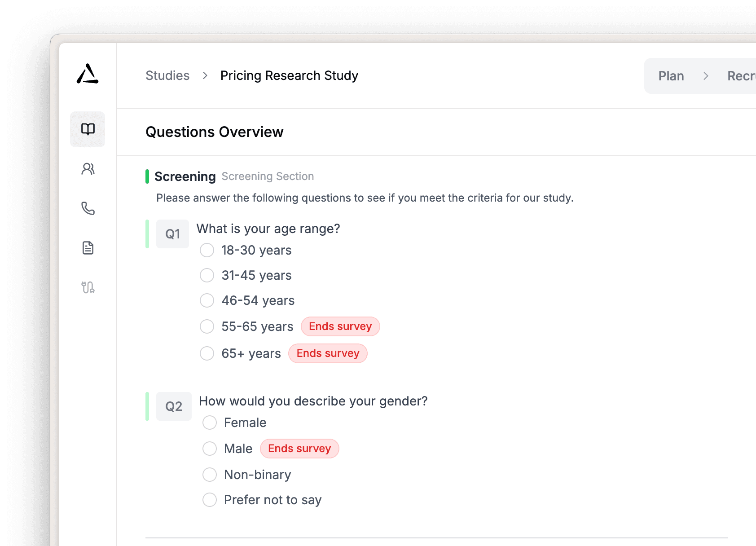Click the Ends survey badge next to Male
The width and height of the screenshot is (756, 546).
(299, 449)
